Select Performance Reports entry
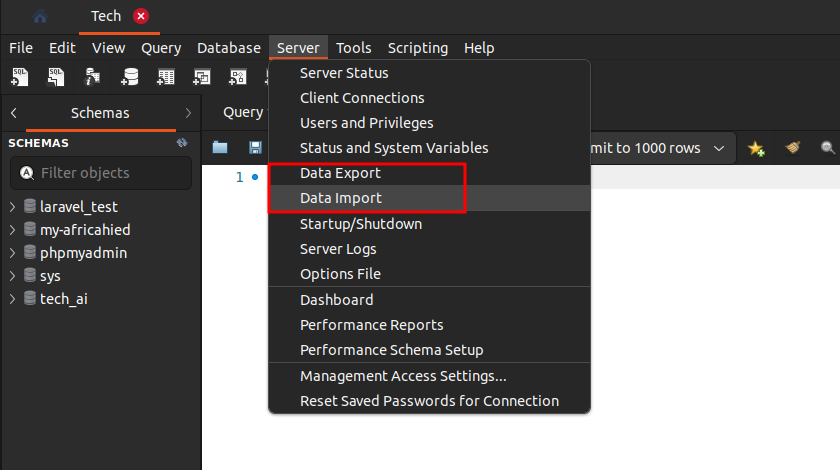This screenshot has height=470, width=840. pos(430,325)
